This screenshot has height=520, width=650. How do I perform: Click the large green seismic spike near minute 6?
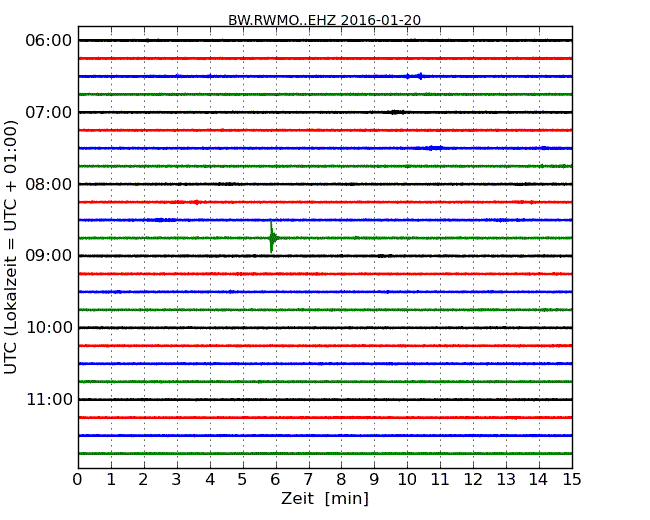click(x=272, y=237)
